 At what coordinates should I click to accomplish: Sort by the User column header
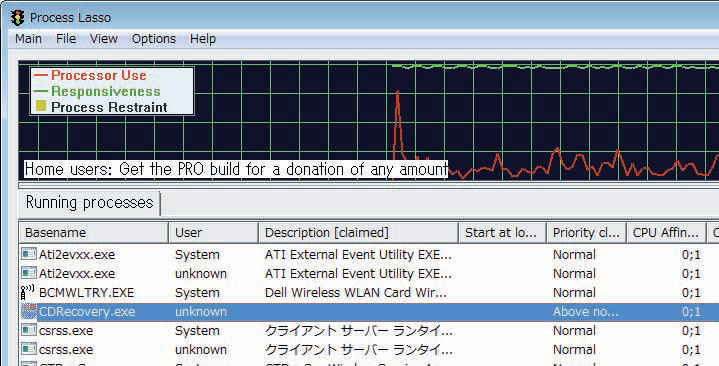point(213,233)
